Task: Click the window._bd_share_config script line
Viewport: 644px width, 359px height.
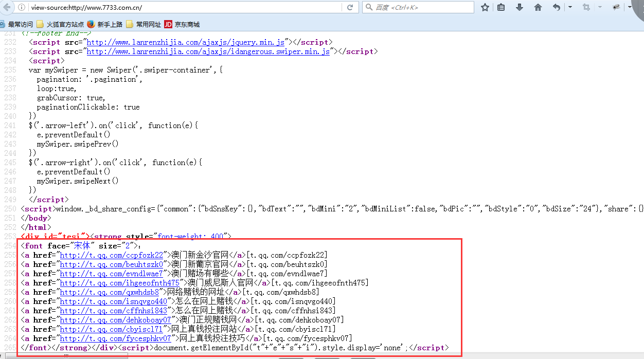Action: click(x=332, y=209)
